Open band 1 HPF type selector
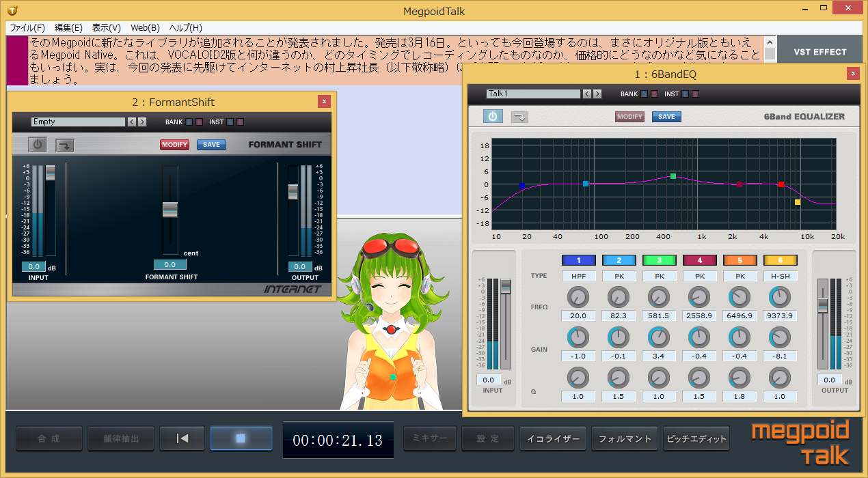Viewport: 868px width, 478px height. tap(579, 277)
